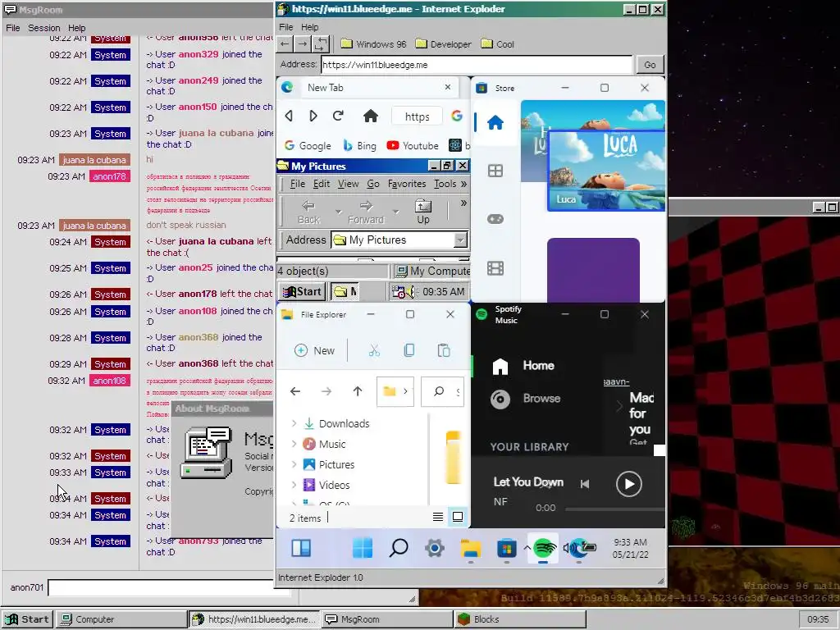Screen dimensions: 840x630
Task: Expand the Downloads tree item
Action: tap(294, 423)
